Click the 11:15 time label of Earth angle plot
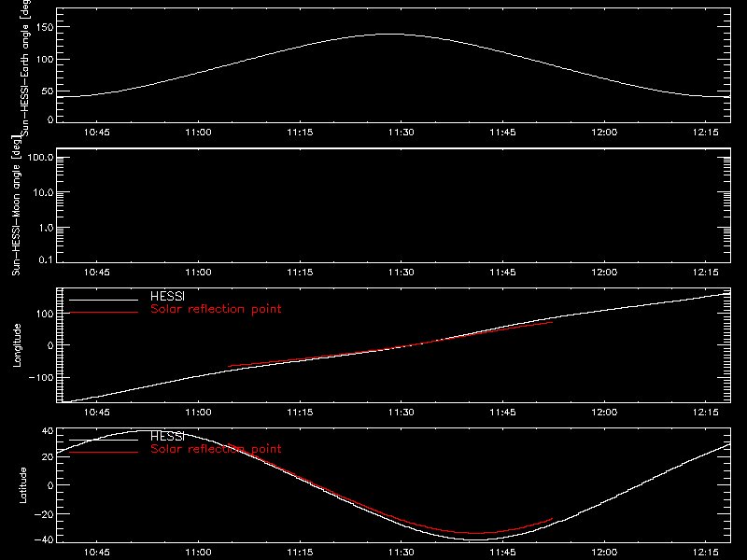 [300, 133]
